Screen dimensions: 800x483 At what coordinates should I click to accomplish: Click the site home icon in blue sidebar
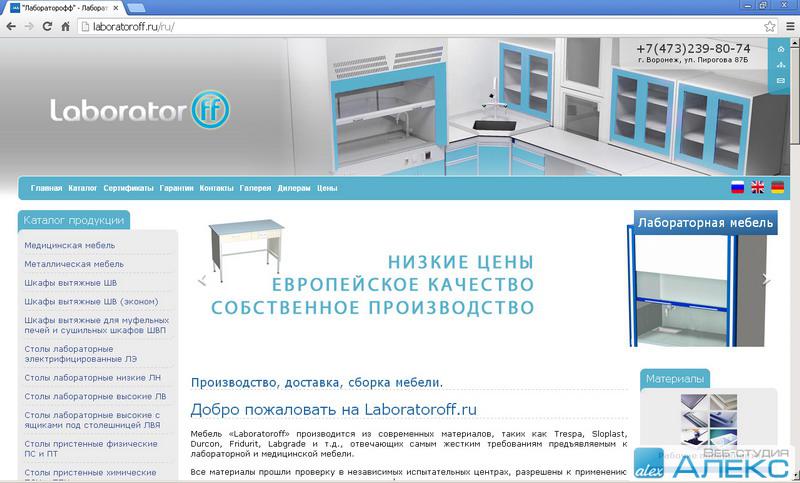click(x=781, y=49)
